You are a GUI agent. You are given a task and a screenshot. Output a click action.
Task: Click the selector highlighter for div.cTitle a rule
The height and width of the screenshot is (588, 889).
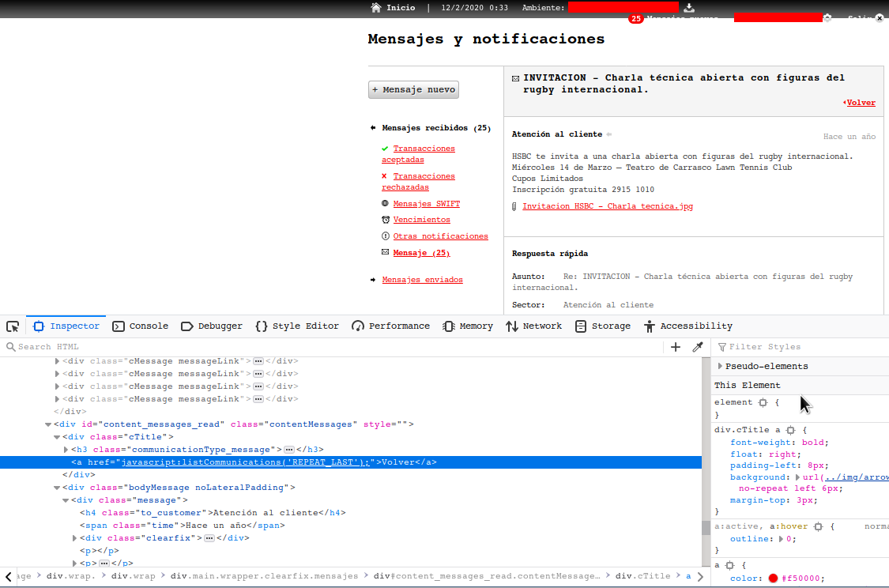(x=790, y=430)
